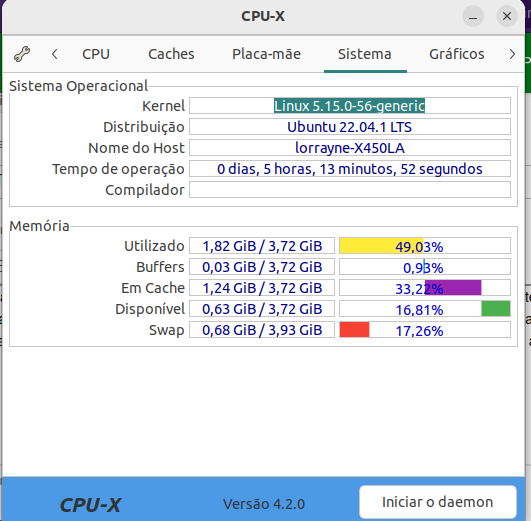Go to the Gráficos tab
This screenshot has width=531, height=521.
coord(456,54)
